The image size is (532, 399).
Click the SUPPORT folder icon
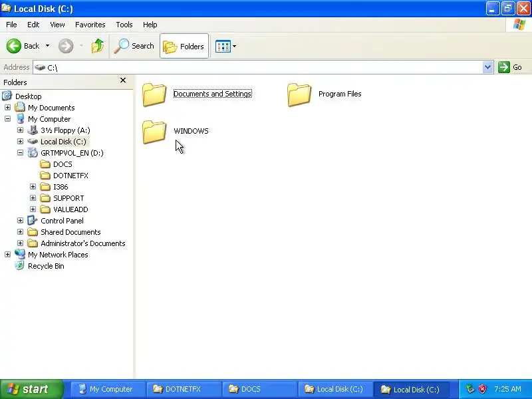pos(45,198)
